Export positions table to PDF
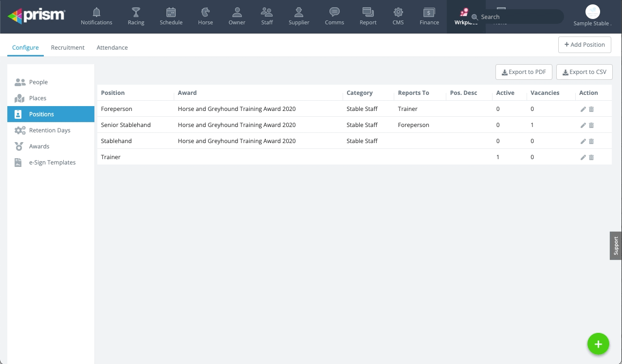This screenshot has width=622, height=364. click(523, 72)
